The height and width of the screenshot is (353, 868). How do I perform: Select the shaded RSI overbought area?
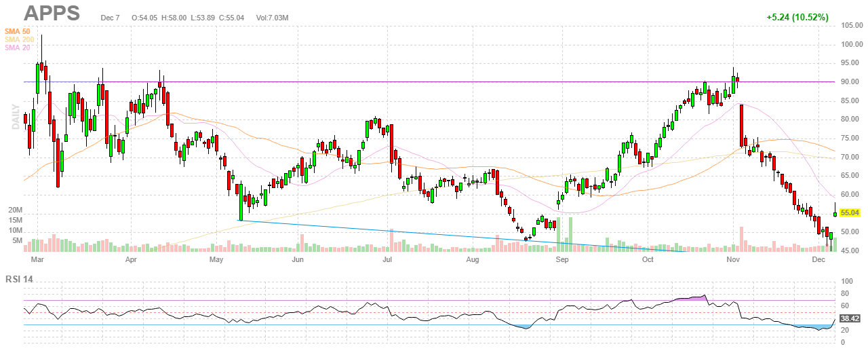[690, 297]
